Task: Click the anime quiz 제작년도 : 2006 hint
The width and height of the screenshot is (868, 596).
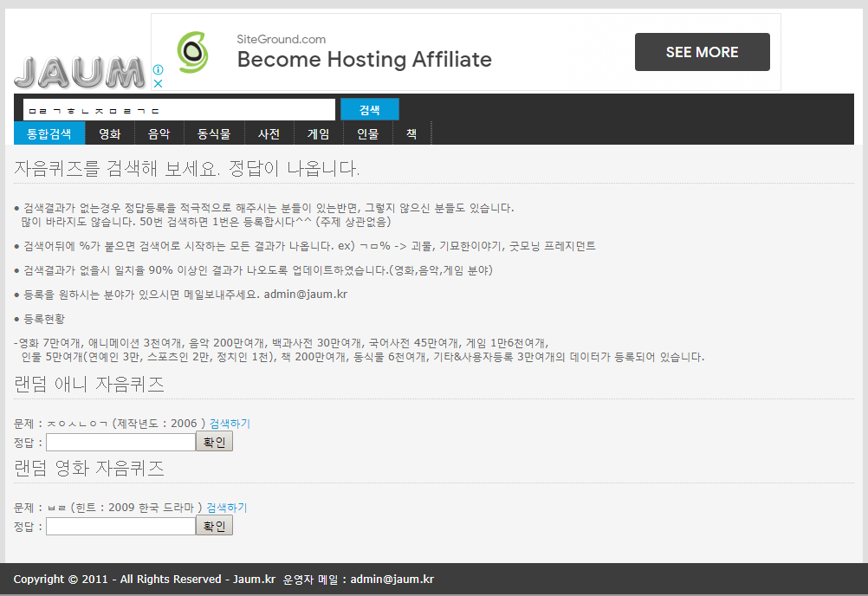Action: click(x=159, y=424)
